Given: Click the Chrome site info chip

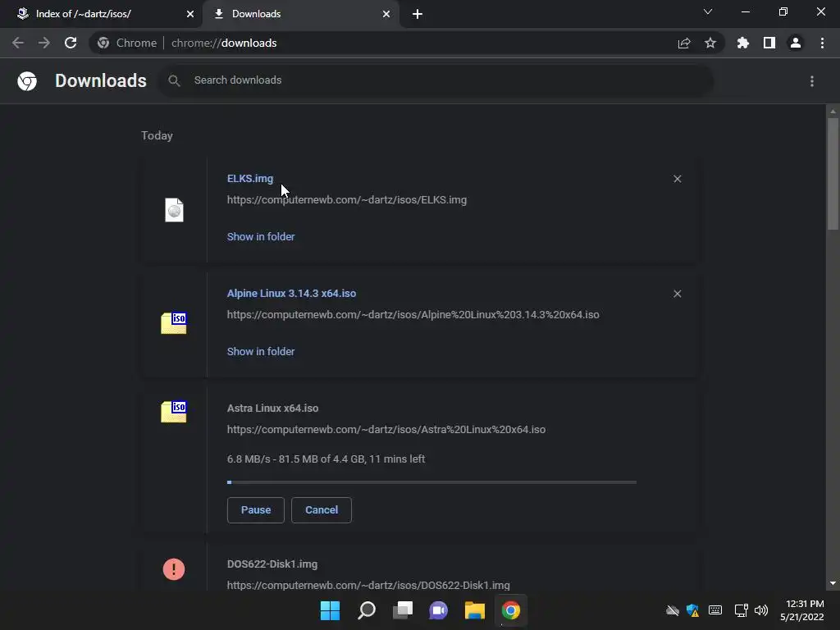Looking at the screenshot, I should [127, 43].
